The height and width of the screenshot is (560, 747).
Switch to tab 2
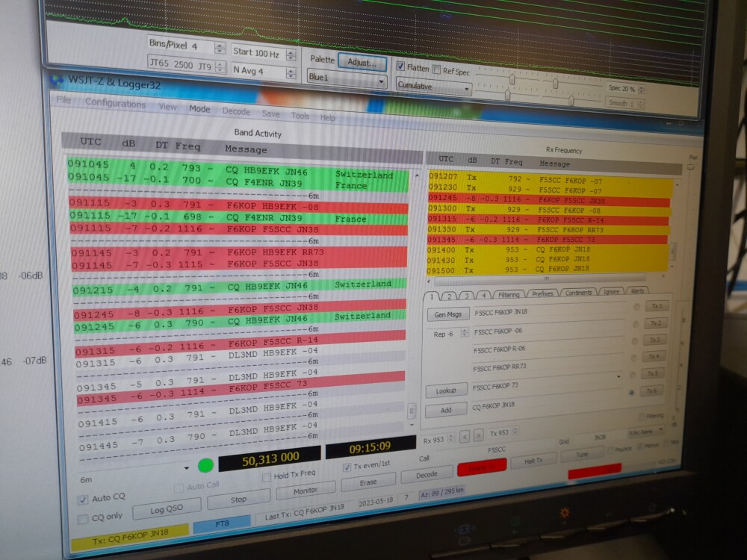click(x=448, y=296)
